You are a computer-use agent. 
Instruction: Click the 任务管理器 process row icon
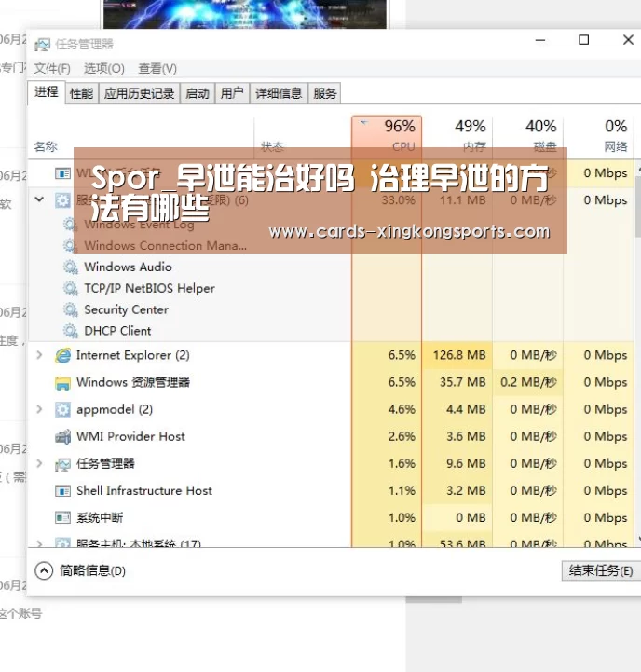(62, 464)
